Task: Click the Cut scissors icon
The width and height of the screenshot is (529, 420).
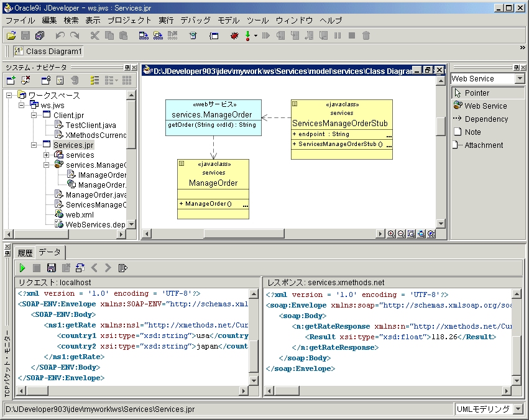Action: pyautogui.click(x=95, y=35)
